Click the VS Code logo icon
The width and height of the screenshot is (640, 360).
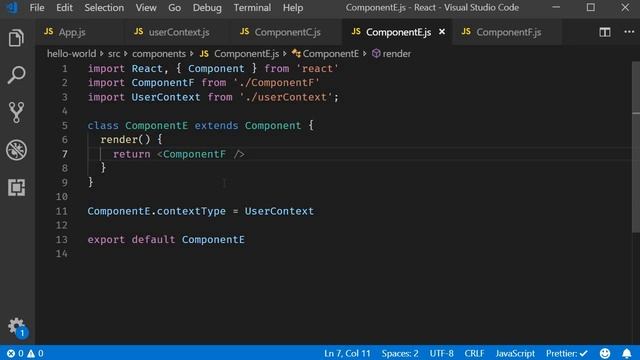[13, 8]
